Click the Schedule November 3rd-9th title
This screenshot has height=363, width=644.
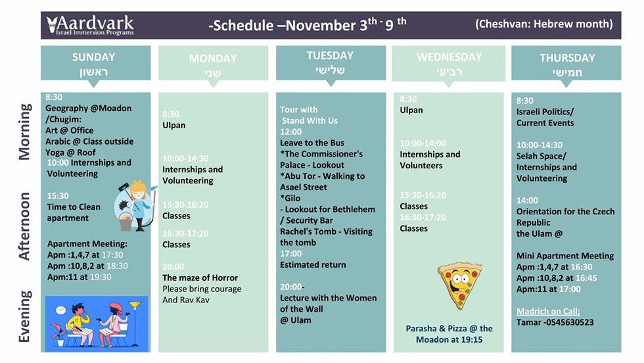pos(308,25)
